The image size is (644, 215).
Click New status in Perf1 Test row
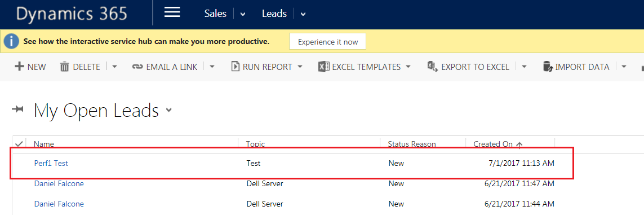coord(396,163)
